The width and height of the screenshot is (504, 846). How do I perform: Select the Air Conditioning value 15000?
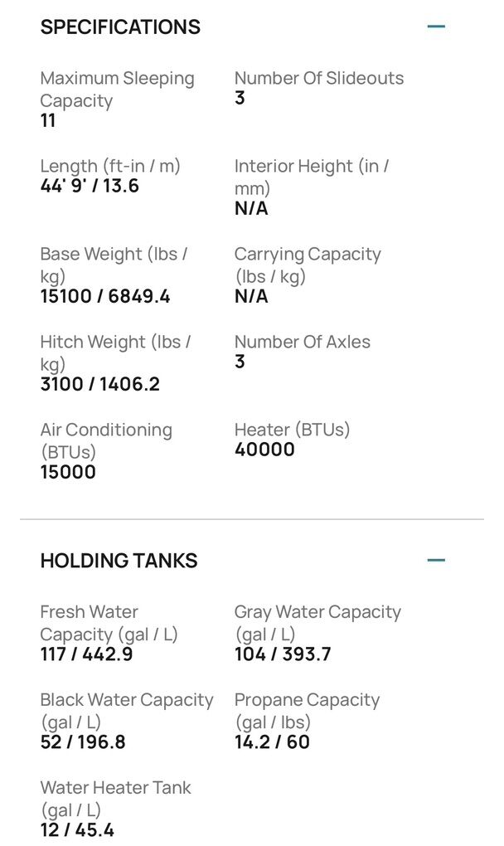[x=68, y=472]
